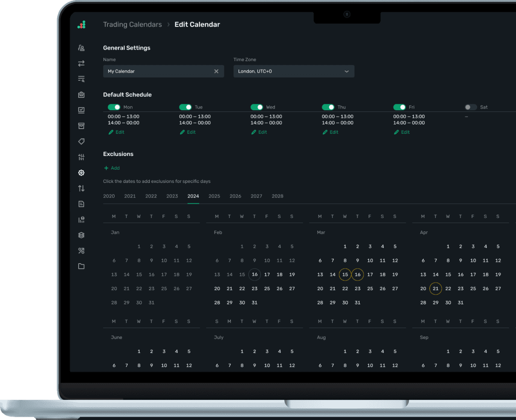Select the 2023 year tab
This screenshot has height=420, width=516.
click(x=172, y=196)
